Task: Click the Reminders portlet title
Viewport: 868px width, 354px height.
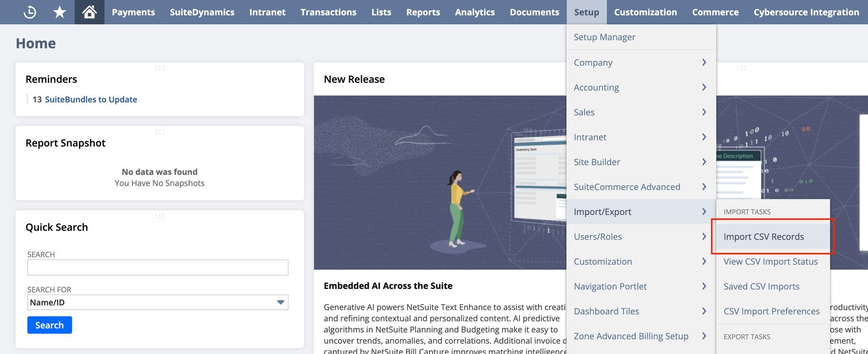Action: tap(51, 79)
